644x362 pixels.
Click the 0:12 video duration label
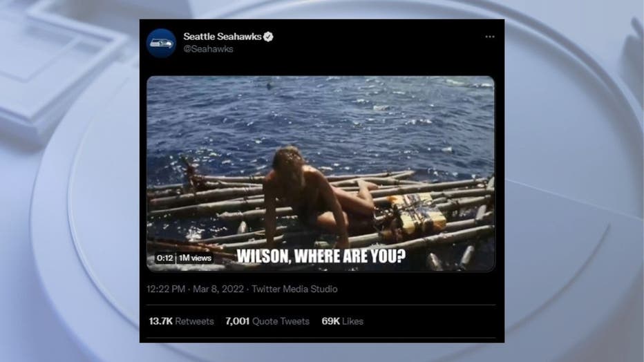(164, 258)
